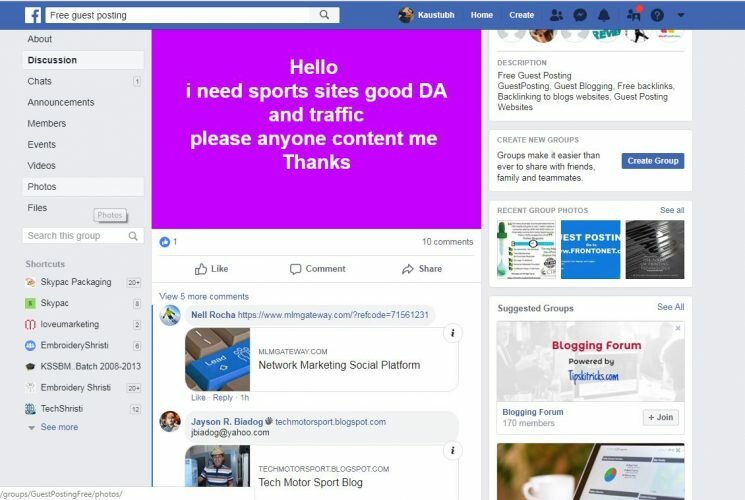This screenshot has width=745, height=500.
Task: Open the 10 comments link
Action: pyautogui.click(x=447, y=242)
